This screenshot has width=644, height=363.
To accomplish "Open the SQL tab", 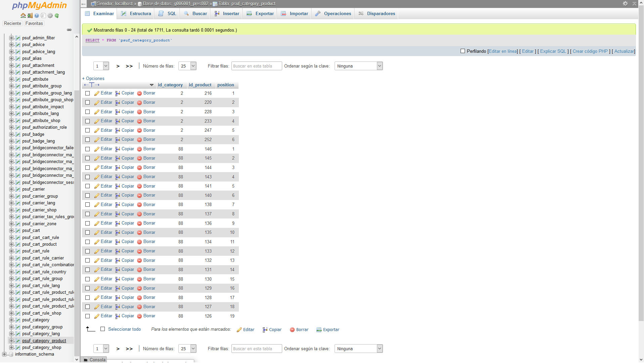I will pos(167,14).
